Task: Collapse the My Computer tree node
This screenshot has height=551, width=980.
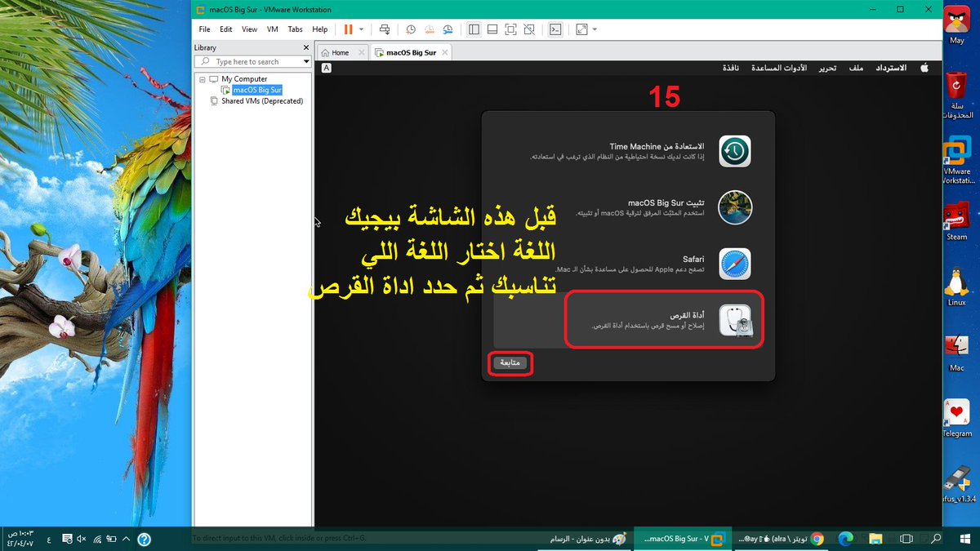Action: coord(202,79)
